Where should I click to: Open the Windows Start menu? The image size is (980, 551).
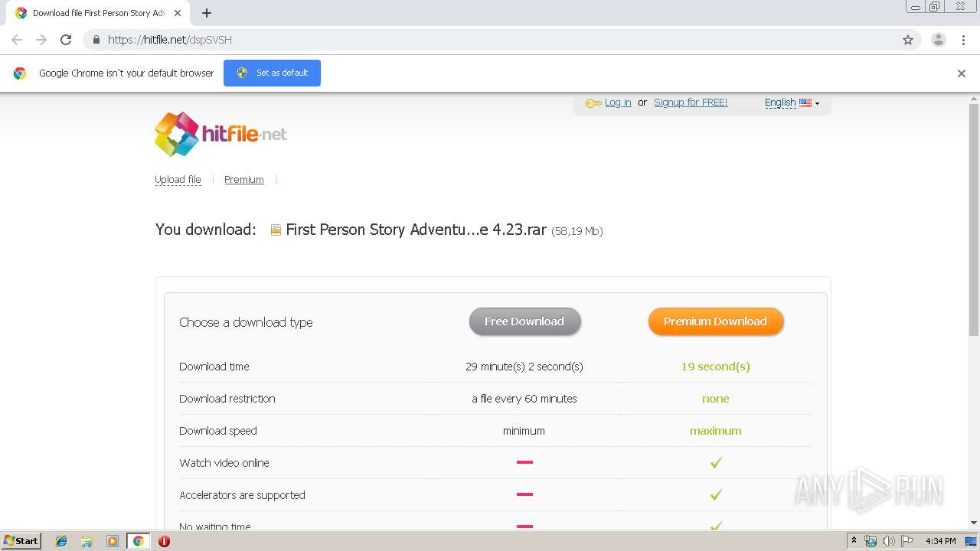click(x=21, y=541)
